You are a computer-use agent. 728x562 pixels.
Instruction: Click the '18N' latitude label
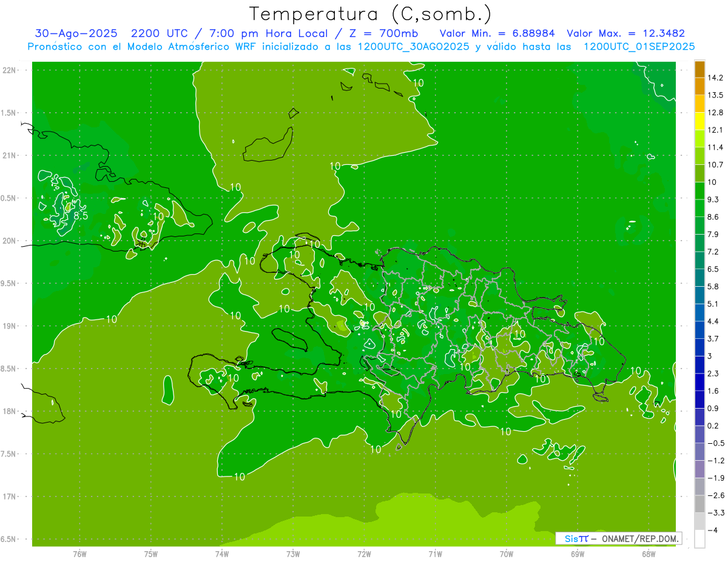click(10, 411)
